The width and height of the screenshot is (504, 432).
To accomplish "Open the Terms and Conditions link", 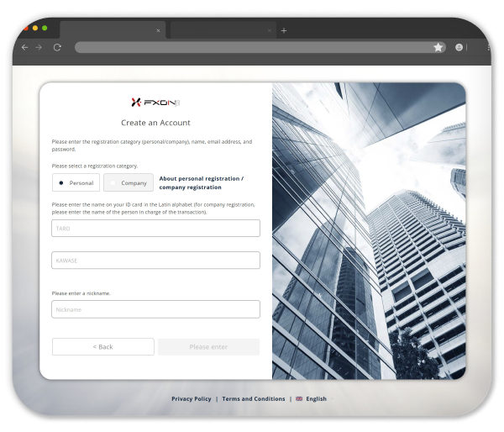I will [x=253, y=399].
